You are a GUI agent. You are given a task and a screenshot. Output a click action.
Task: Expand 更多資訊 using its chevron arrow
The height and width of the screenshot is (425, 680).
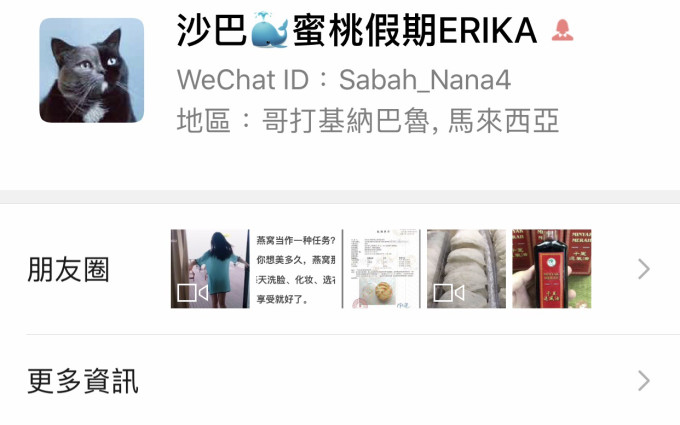pyautogui.click(x=644, y=381)
